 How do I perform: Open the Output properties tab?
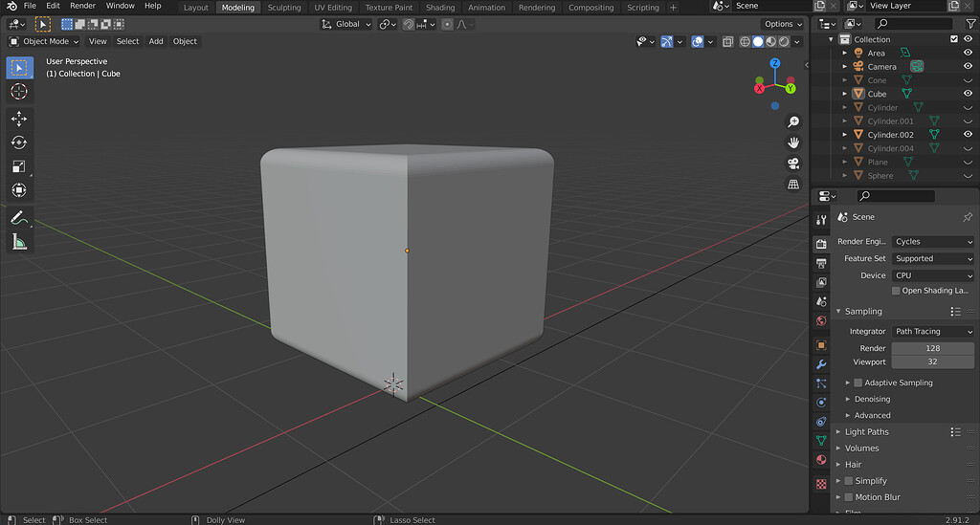click(821, 263)
